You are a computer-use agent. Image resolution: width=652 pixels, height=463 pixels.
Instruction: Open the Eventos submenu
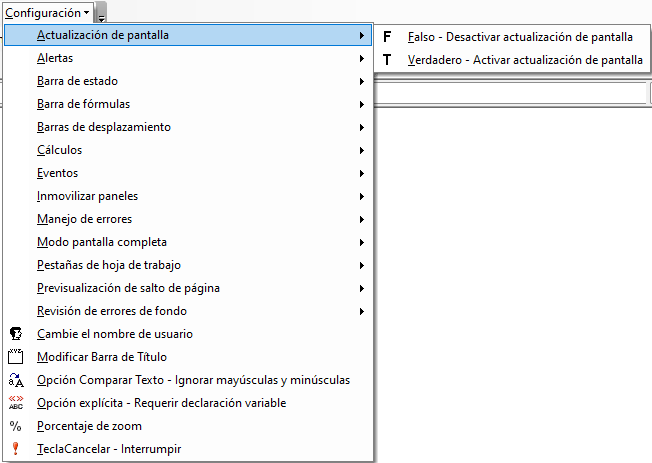click(x=188, y=173)
